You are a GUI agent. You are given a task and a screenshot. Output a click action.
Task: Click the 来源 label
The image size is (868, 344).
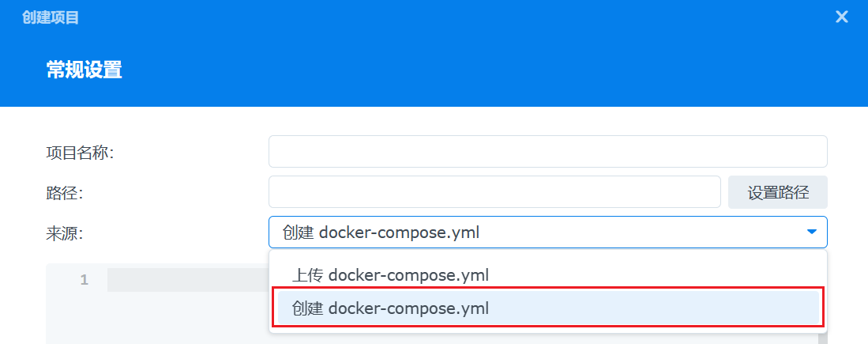(x=65, y=232)
